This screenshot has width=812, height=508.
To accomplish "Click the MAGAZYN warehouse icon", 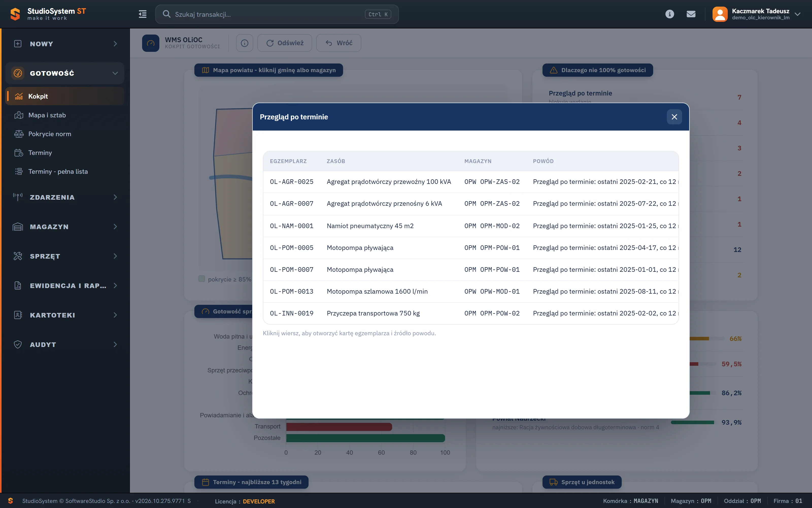I will (x=18, y=227).
